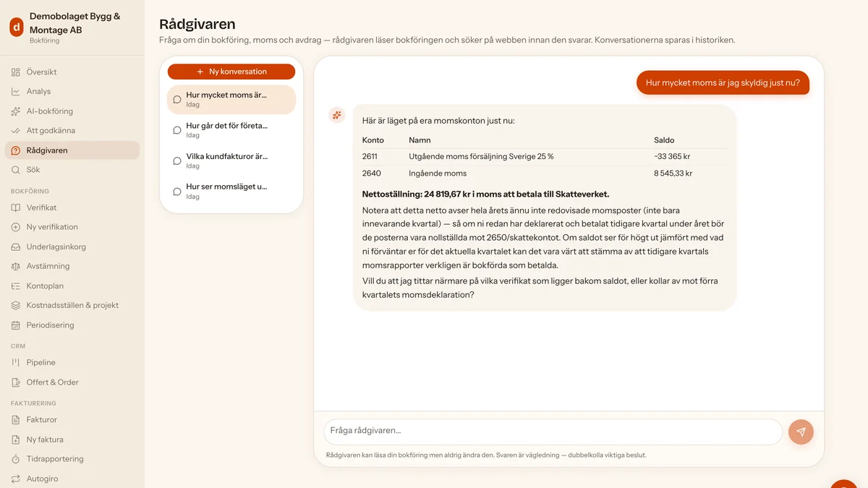
Task: Open conversation 'Hur går det för företa...'
Action: [231, 130]
